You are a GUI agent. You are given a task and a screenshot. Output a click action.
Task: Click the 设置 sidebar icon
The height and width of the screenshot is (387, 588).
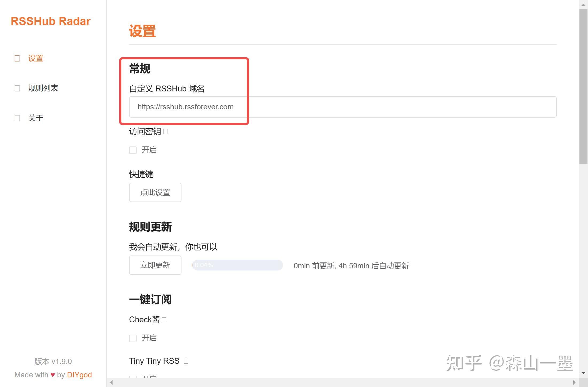(x=17, y=58)
